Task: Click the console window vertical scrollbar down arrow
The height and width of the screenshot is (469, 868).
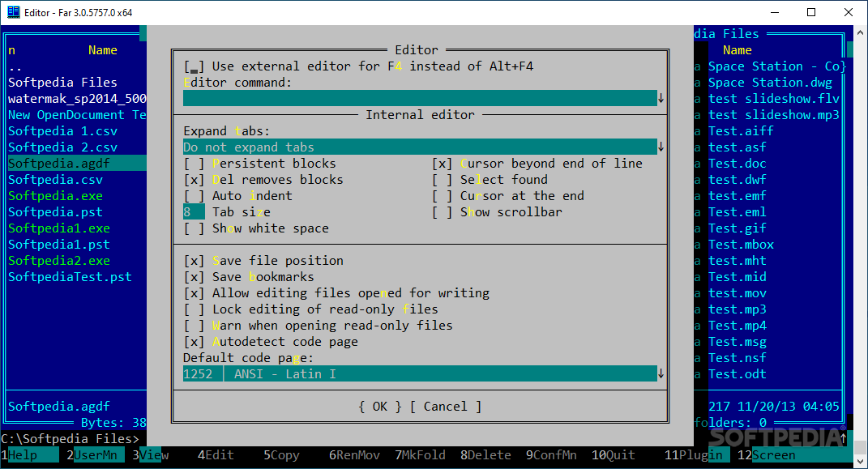Action: (860, 461)
